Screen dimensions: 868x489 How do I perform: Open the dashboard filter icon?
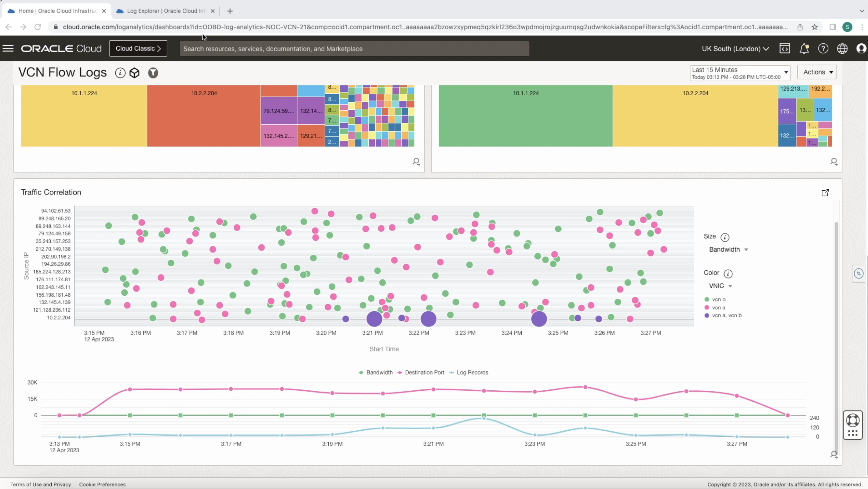pos(153,73)
